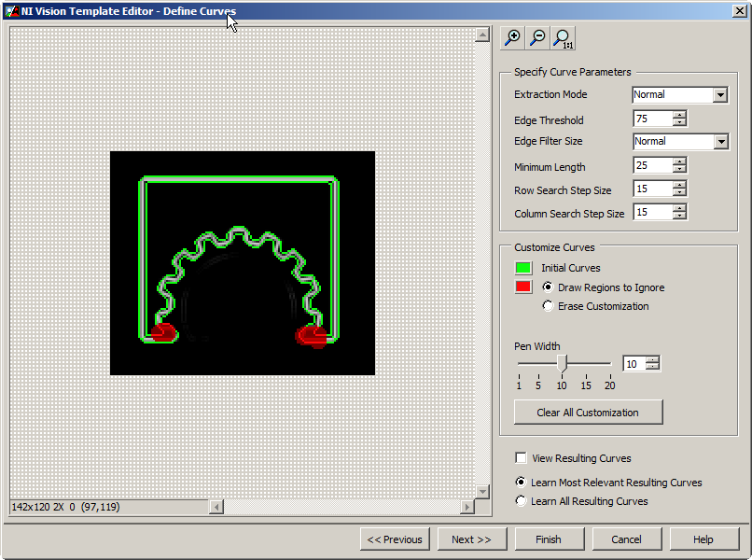Viewport: 752px width, 560px height.
Task: Increase Edge Threshold with up arrow
Action: pos(679,115)
